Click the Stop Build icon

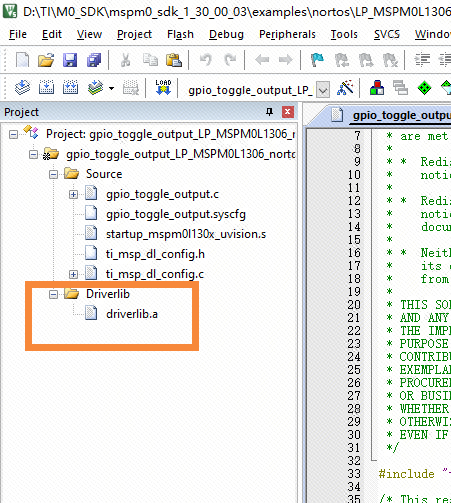131,88
